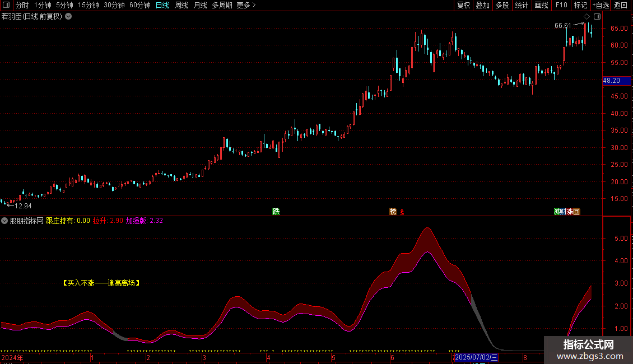The height and width of the screenshot is (364, 633).
Task: Click the 复权 button
Action: click(x=463, y=5)
